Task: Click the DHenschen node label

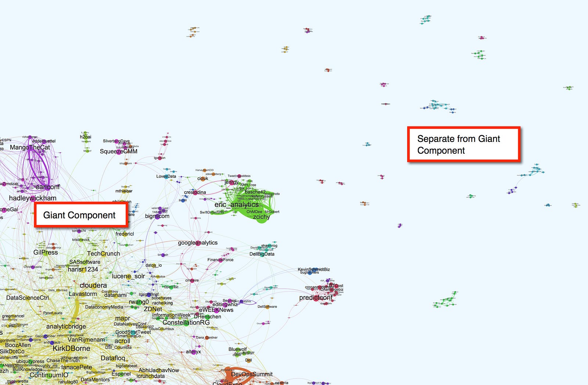Action: 208,317
